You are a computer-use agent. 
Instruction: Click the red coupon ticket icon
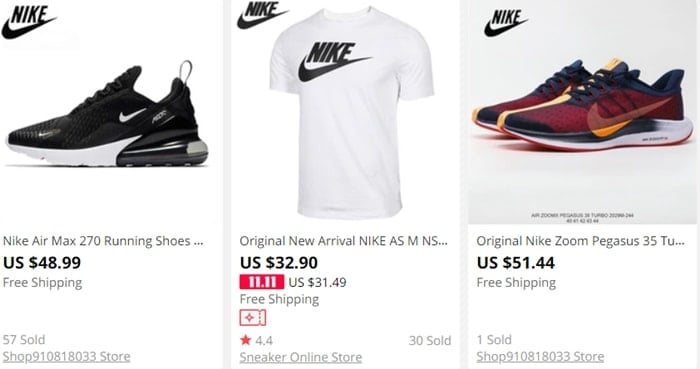[253, 318]
